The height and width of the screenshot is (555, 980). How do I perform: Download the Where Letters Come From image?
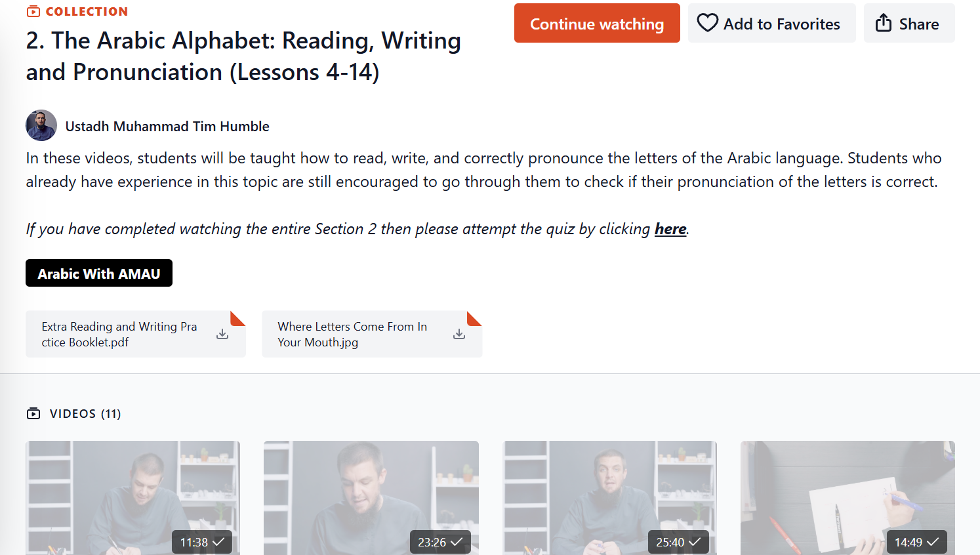coord(459,334)
